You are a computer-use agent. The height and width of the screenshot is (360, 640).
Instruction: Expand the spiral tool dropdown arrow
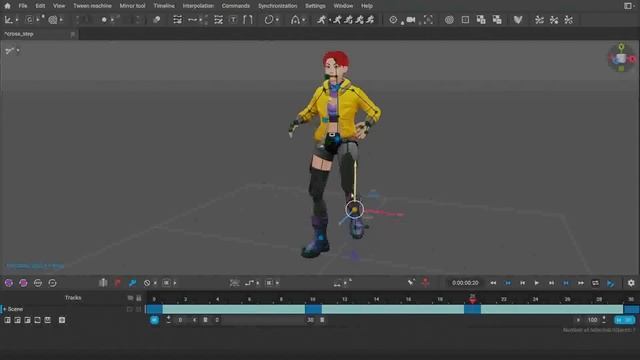tap(61, 20)
